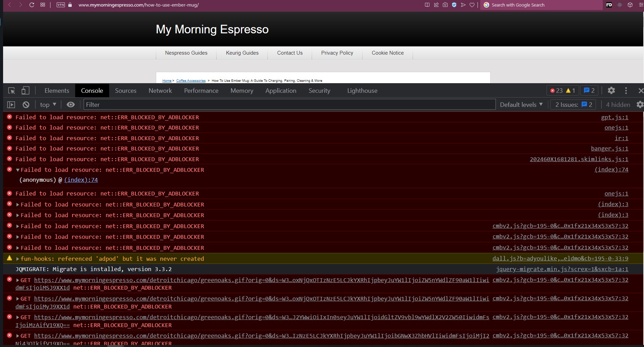Open the top JavaScript context dropdown
Screen dimensions: 644x347
click(x=48, y=105)
